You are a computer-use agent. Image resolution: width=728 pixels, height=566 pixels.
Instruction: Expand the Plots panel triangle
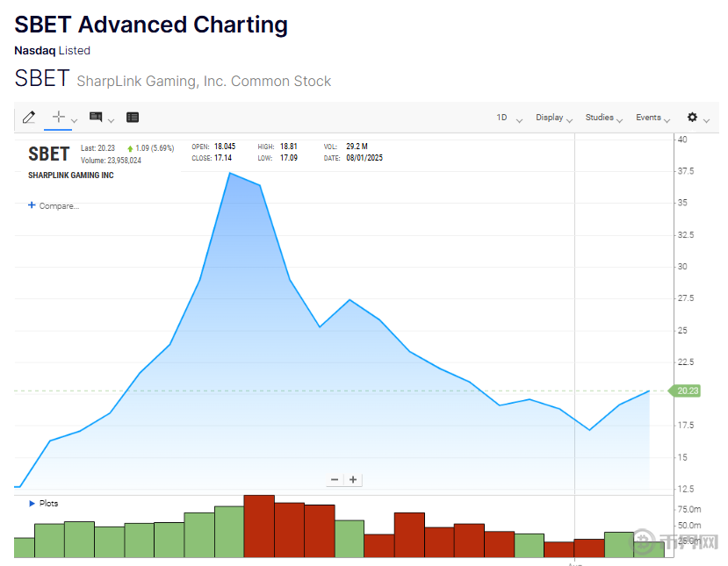[32, 504]
